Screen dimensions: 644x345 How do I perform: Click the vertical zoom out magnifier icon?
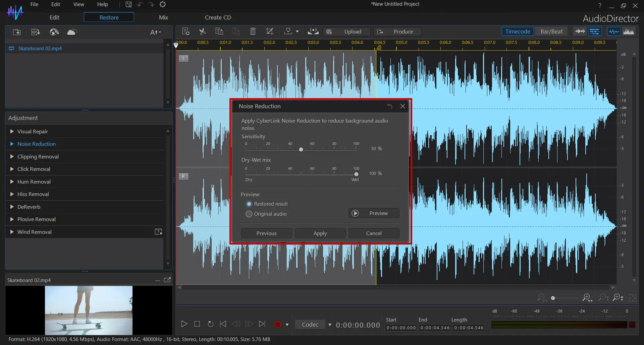(603, 297)
